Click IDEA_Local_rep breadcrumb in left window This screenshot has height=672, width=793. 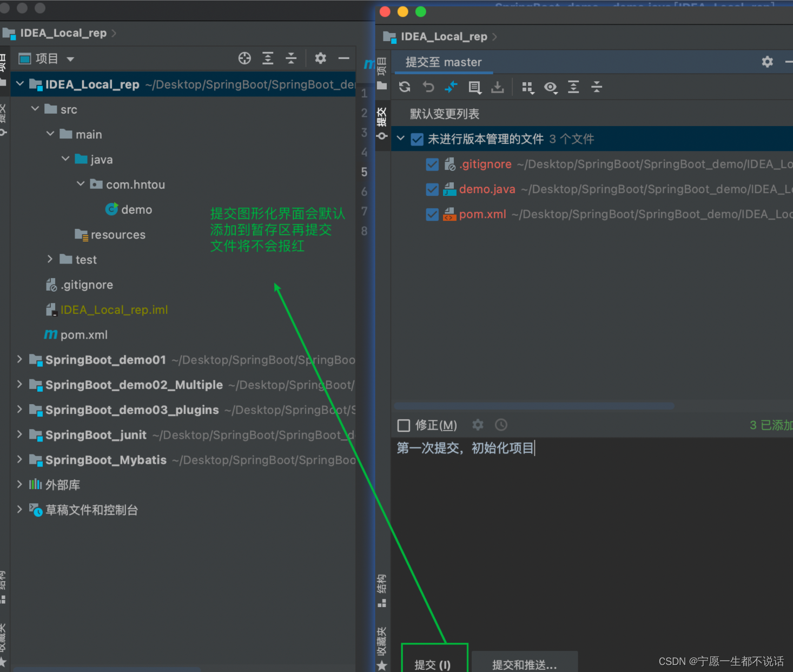point(63,33)
